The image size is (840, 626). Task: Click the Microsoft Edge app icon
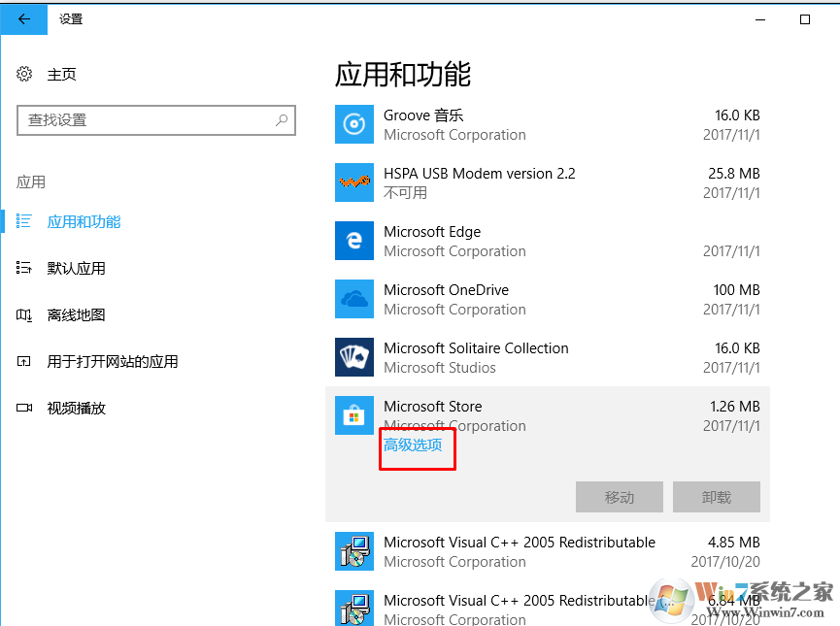click(x=354, y=241)
